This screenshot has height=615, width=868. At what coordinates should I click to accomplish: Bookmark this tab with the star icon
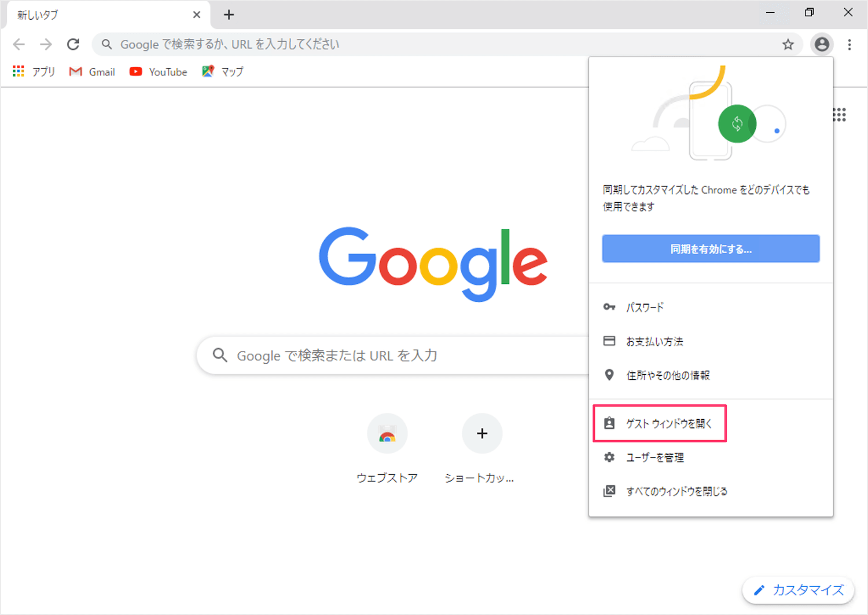point(788,45)
